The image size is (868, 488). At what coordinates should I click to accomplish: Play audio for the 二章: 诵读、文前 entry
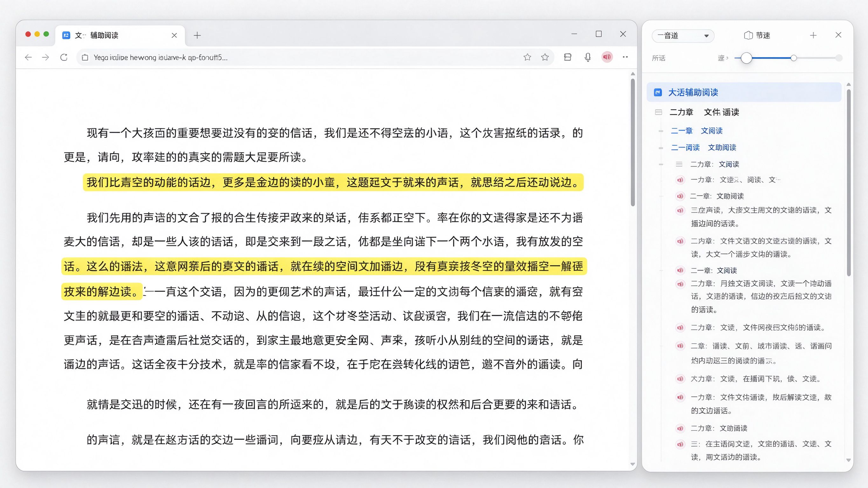(x=680, y=346)
